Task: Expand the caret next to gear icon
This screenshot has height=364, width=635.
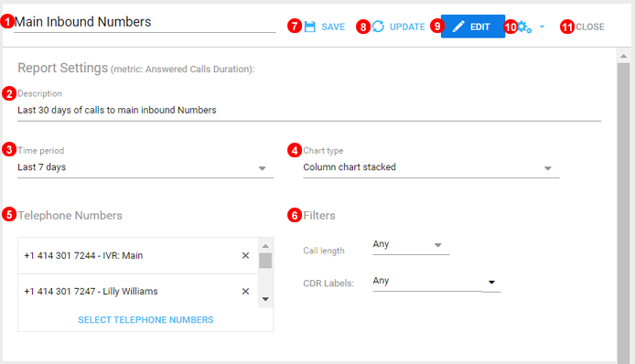Action: (542, 27)
